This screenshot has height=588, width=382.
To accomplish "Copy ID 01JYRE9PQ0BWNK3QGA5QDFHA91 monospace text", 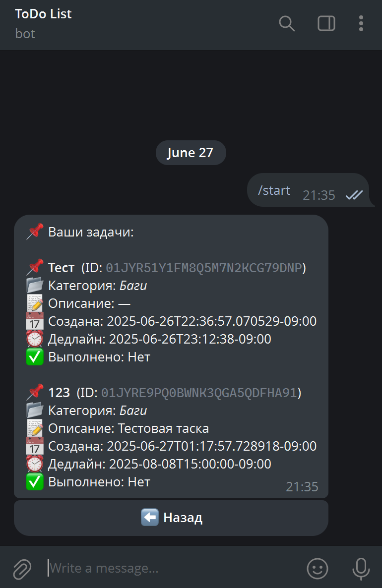I will click(199, 393).
